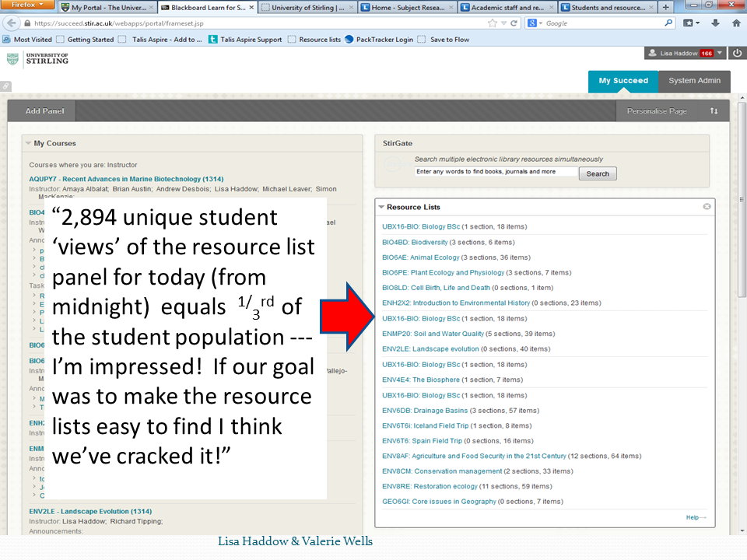Collapse the Resource Lists panel
Screen dimensions: 747x560
pyautogui.click(x=381, y=207)
